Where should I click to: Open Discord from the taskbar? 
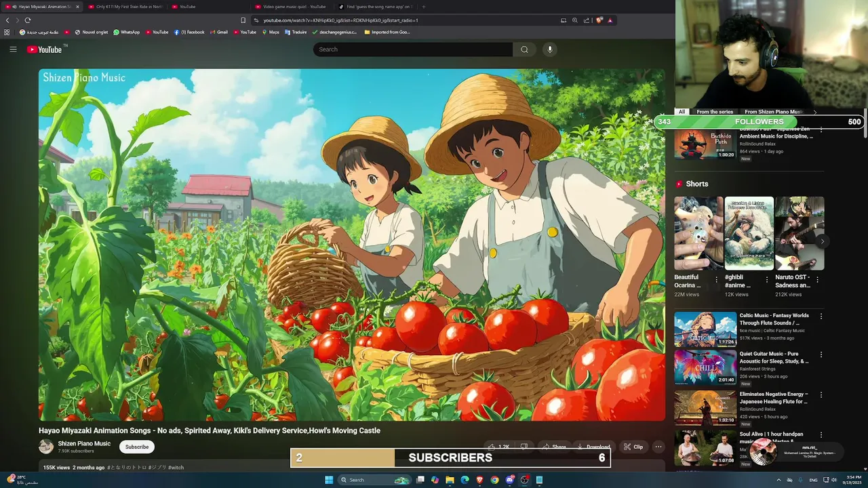coord(509,480)
